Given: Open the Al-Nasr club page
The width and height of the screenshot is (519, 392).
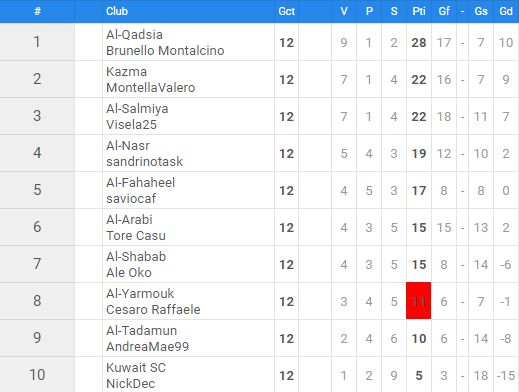Looking at the screenshot, I should click(x=128, y=146).
